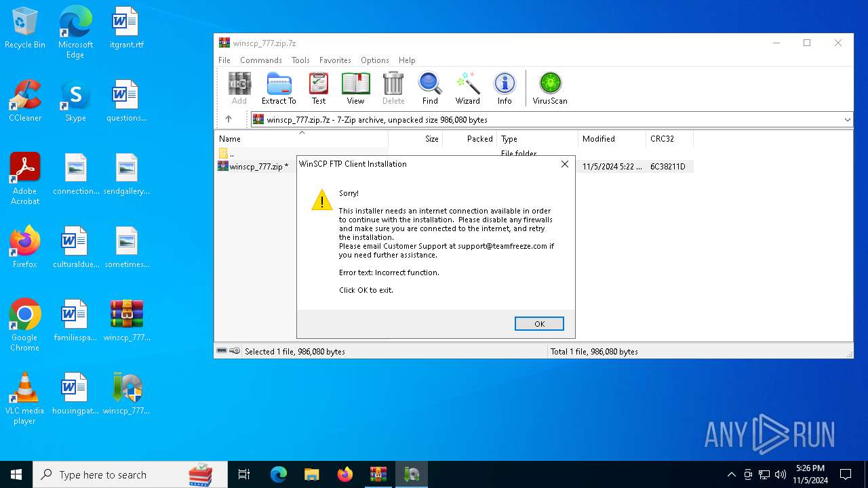Sort by the Name column header
868x488 pixels.
coord(301,139)
